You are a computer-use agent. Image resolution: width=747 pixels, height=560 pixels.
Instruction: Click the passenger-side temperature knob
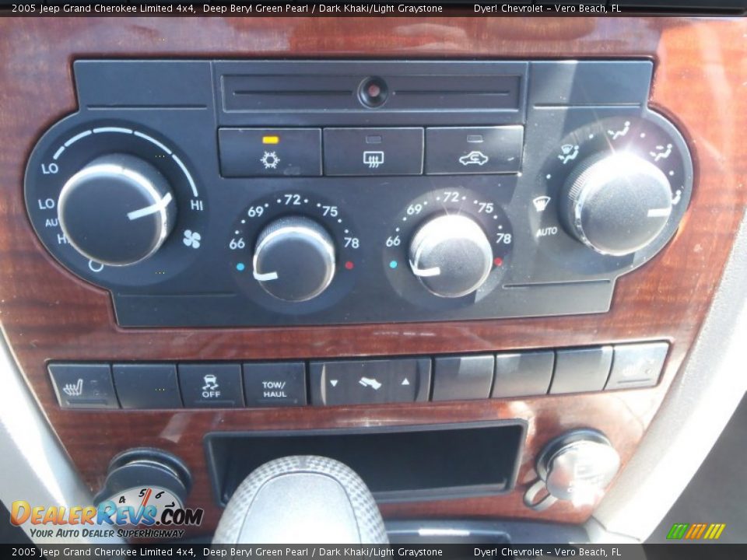pos(451,254)
